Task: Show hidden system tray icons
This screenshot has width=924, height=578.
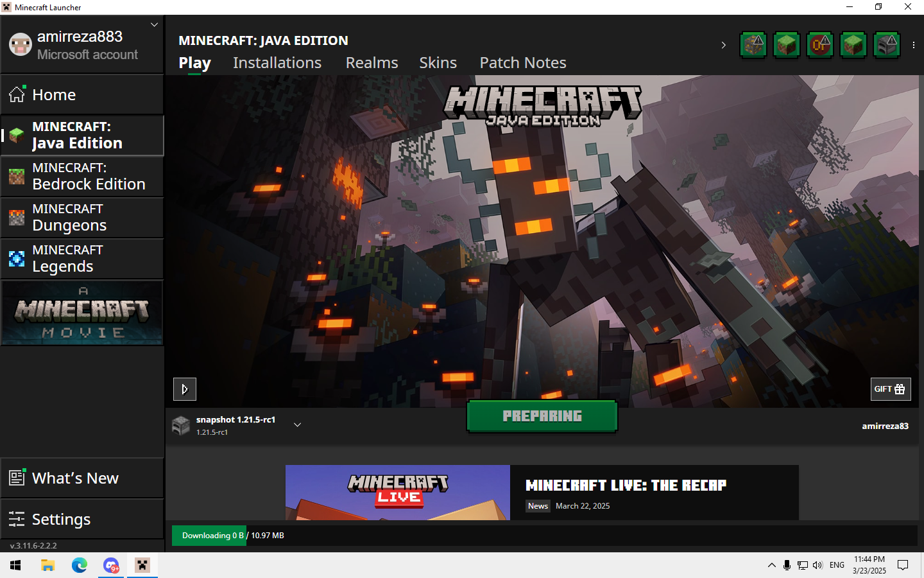Action: [x=771, y=565]
